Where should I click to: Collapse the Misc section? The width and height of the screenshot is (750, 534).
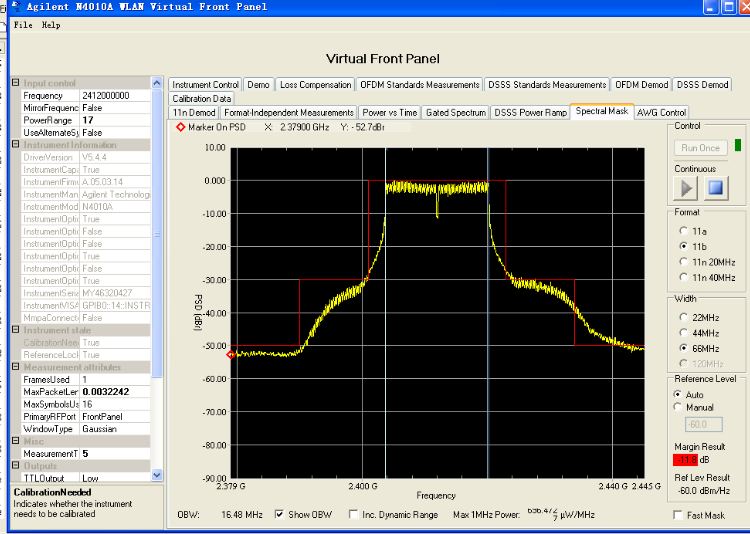(15, 441)
